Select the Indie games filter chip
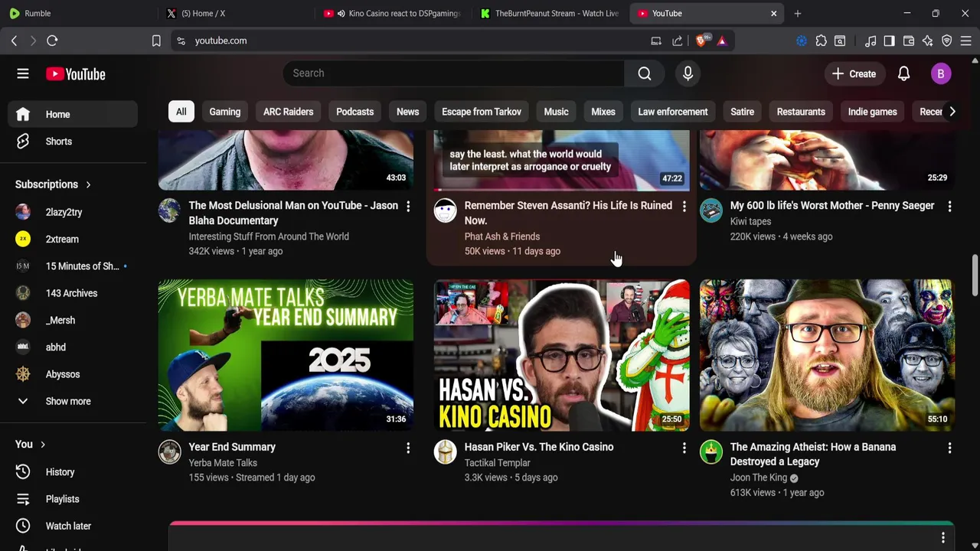This screenshot has width=980, height=551. click(x=872, y=112)
